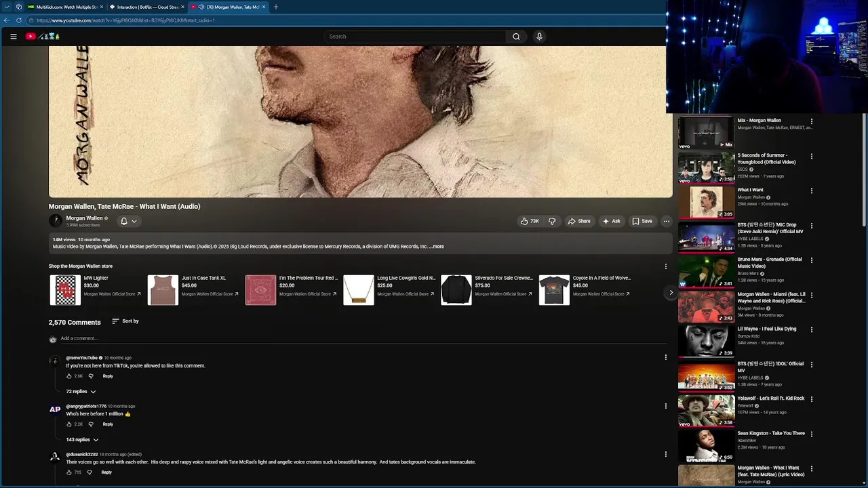Image resolution: width=868 pixels, height=488 pixels.
Task: Focus the YouTube search field
Action: pyautogui.click(x=415, y=37)
